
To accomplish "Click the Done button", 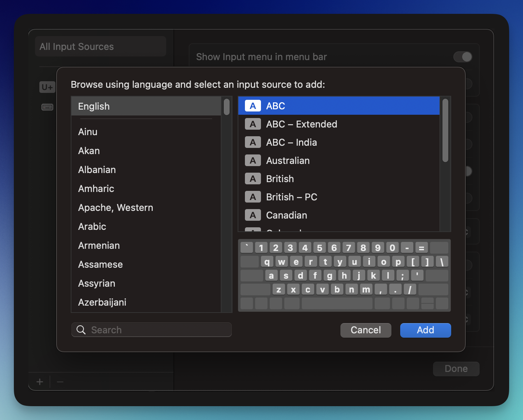I will pos(456,369).
